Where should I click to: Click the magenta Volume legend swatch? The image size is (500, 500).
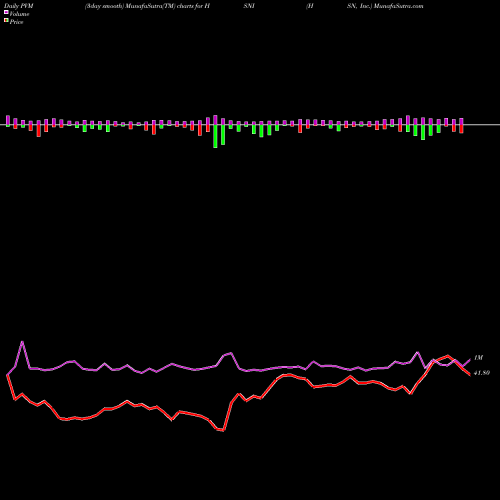click(6, 13)
